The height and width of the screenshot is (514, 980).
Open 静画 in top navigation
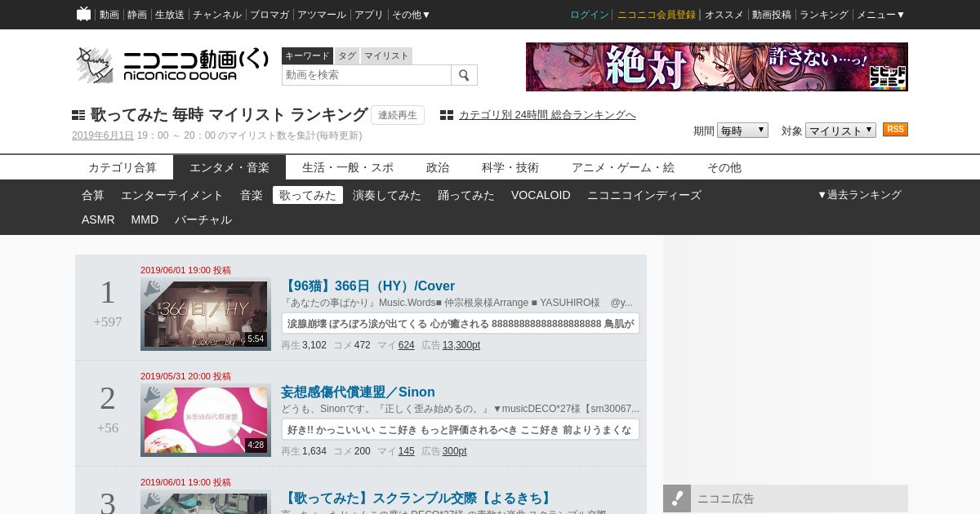(137, 15)
